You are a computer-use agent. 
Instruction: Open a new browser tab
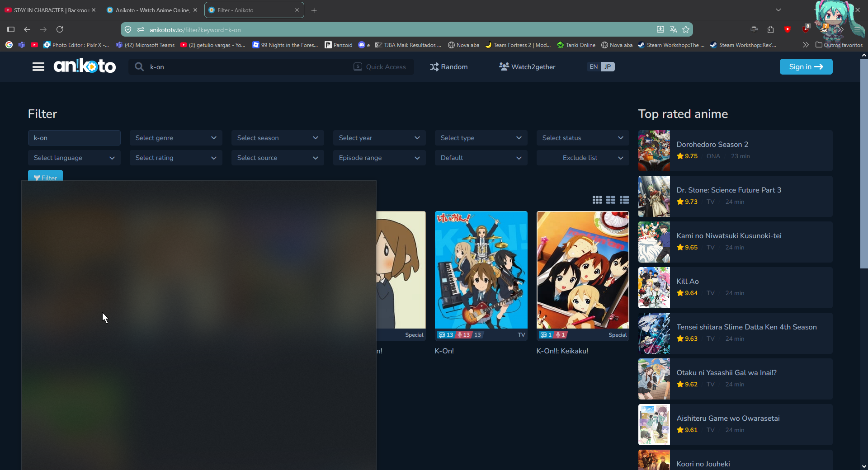pos(314,10)
